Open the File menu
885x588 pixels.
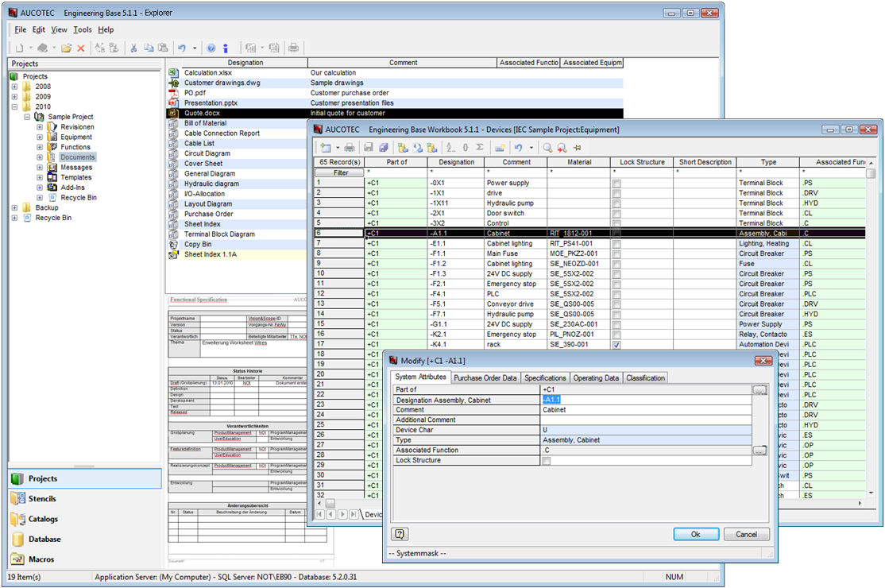pos(21,29)
